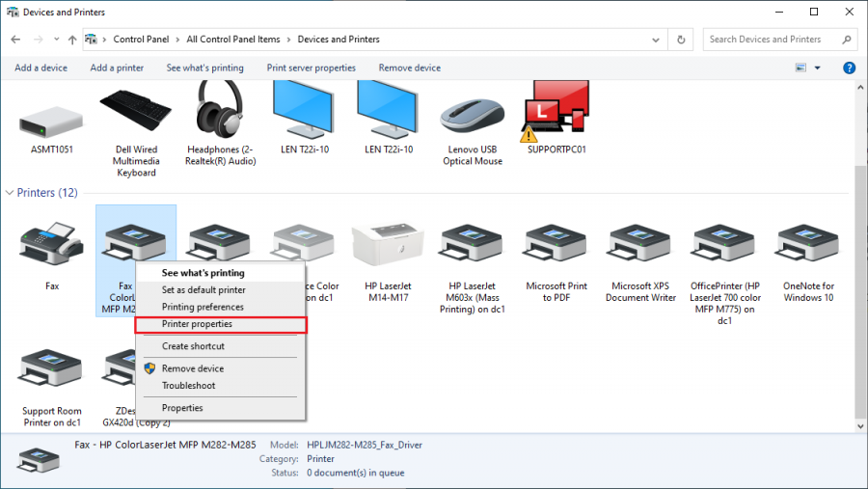Expand the chevron after Control Panel breadcrumb
The height and width of the screenshot is (489, 868).
177,40
